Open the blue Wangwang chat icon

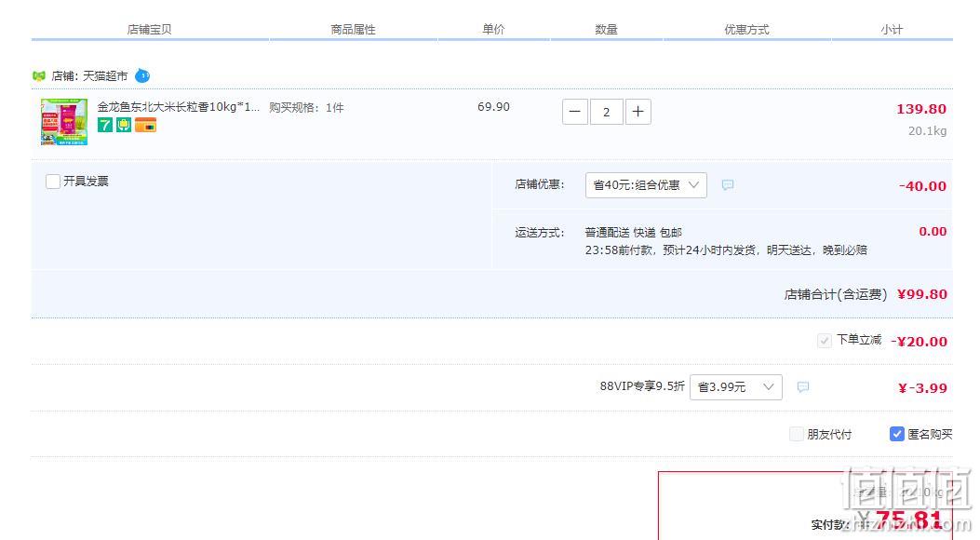pos(142,75)
